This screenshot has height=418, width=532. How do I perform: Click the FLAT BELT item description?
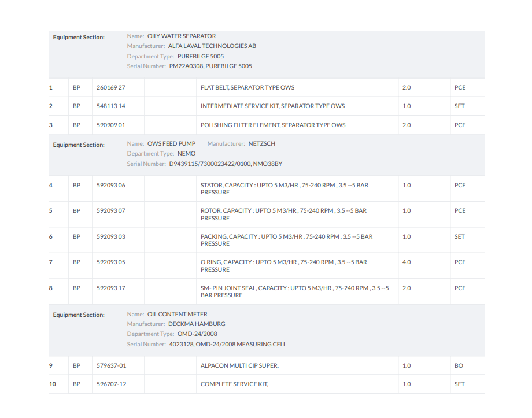coord(247,88)
